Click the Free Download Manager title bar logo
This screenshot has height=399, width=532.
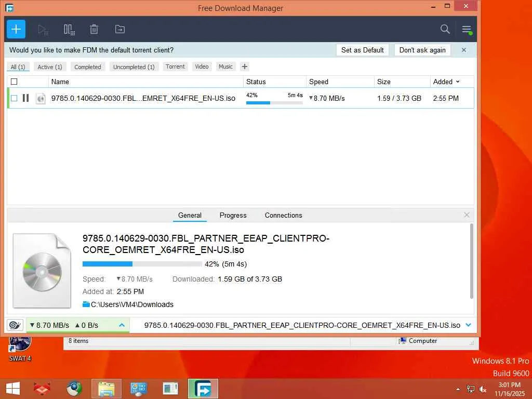click(9, 8)
